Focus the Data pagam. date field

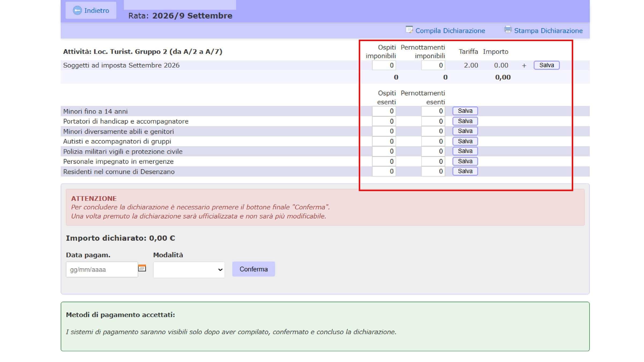[x=102, y=269]
